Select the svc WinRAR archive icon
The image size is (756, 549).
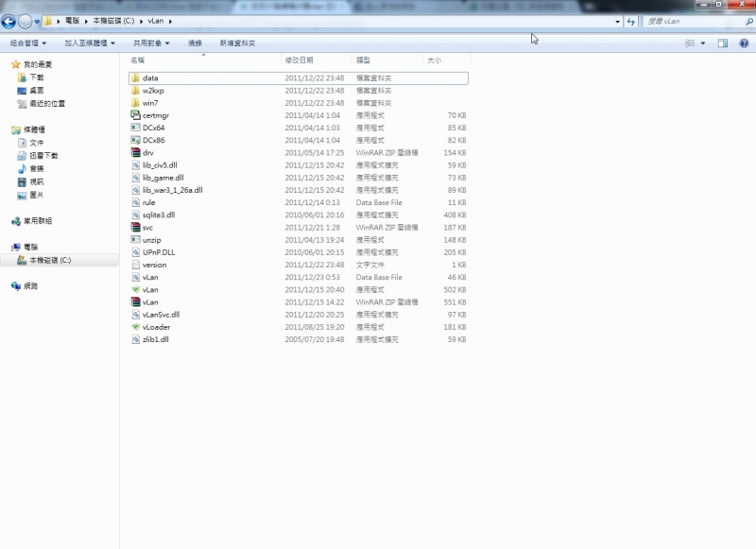click(x=135, y=228)
